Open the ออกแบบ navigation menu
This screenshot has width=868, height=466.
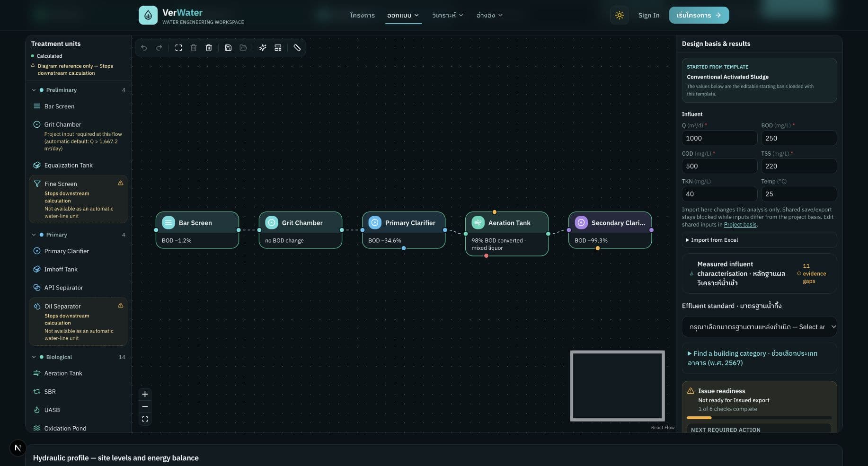click(x=403, y=15)
